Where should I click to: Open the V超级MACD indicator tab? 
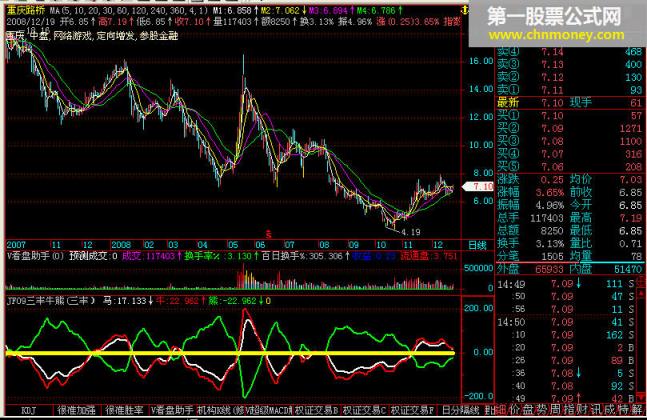click(269, 411)
